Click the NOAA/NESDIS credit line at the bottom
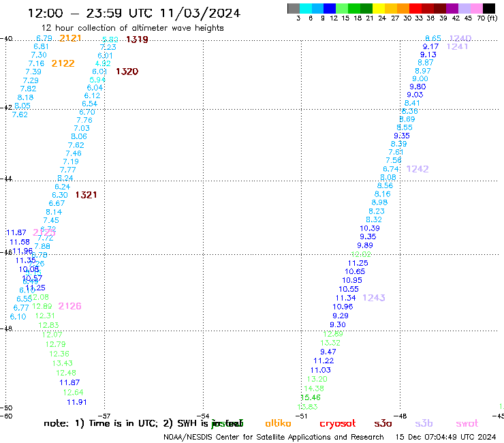Viewport: 504px width, 443px height. click(274, 438)
